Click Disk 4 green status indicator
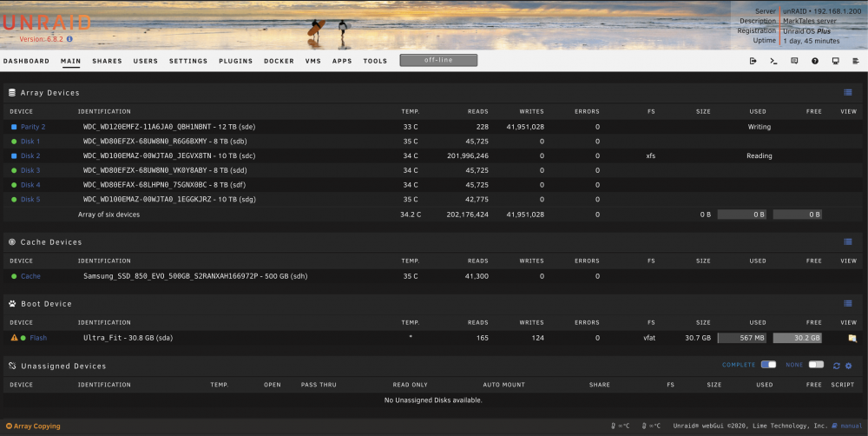This screenshot has height=436, width=868. point(14,184)
